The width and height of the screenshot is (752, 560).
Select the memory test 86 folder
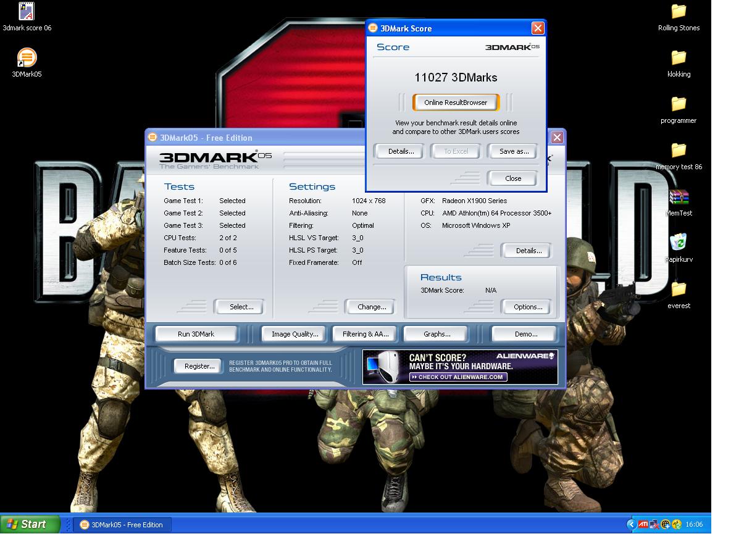tap(679, 150)
